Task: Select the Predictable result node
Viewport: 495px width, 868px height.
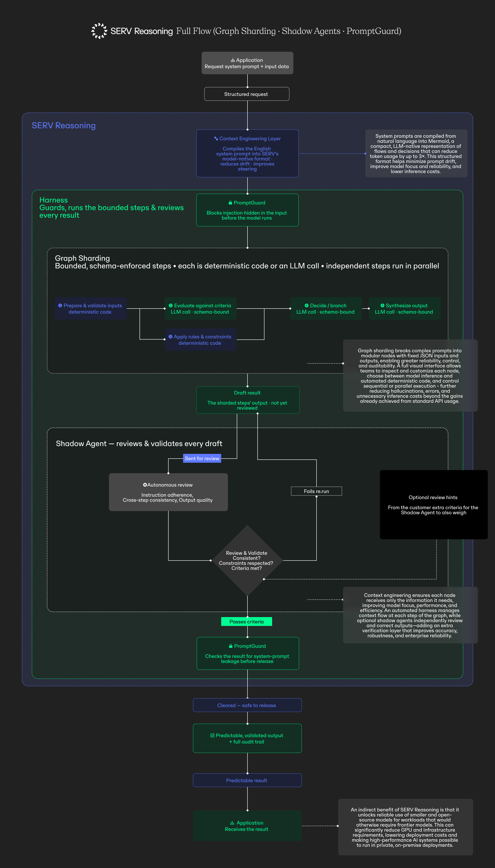Action: [x=247, y=780]
